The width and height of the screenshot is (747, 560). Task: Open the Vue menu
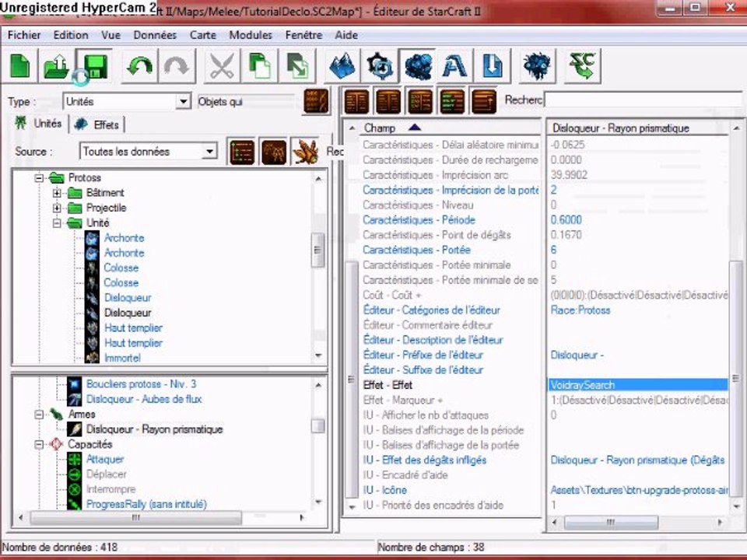coord(111,35)
